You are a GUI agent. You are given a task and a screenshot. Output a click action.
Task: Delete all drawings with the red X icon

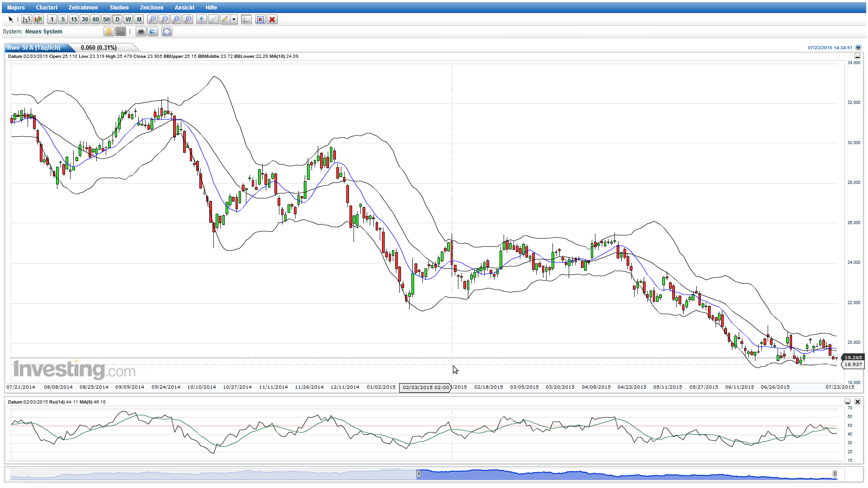(x=272, y=19)
